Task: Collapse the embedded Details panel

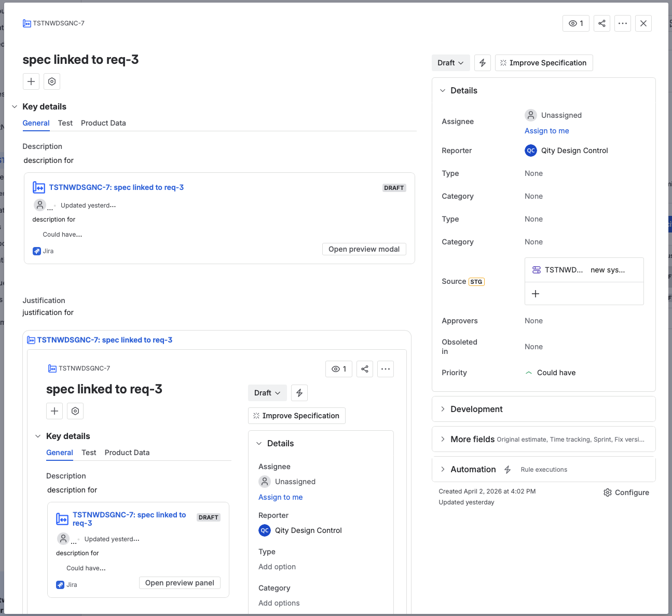Action: (x=259, y=443)
